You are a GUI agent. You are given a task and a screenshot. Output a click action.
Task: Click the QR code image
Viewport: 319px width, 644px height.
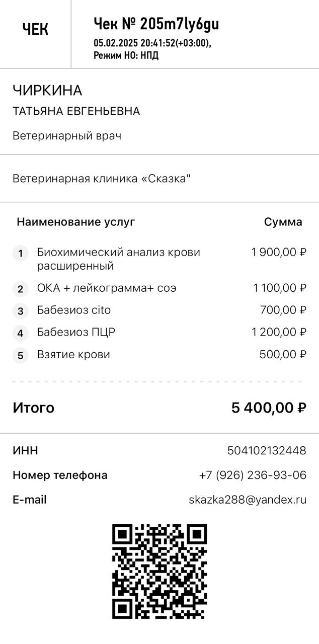(x=159, y=571)
